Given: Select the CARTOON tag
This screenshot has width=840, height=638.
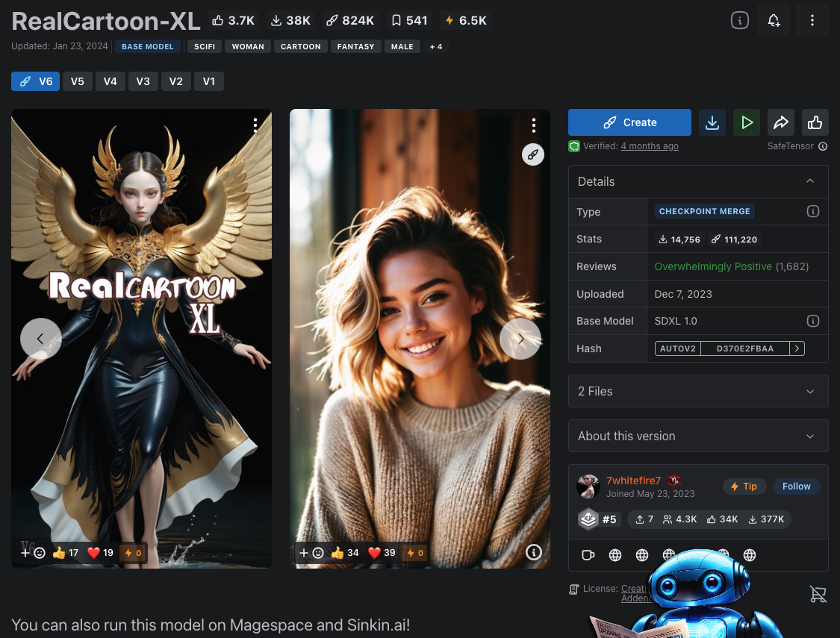Looking at the screenshot, I should 301,46.
